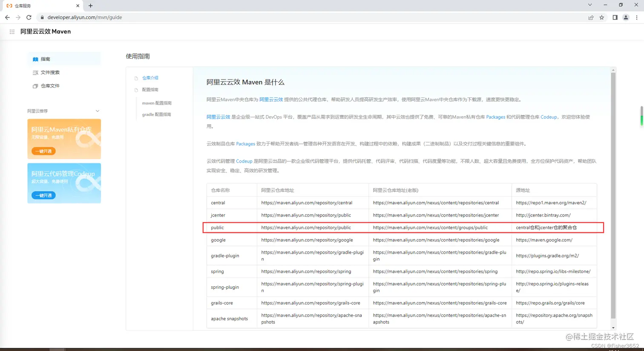Viewport: 644px width, 351px height.
Task: Open the Aliyun apps grid menu
Action: point(12,31)
